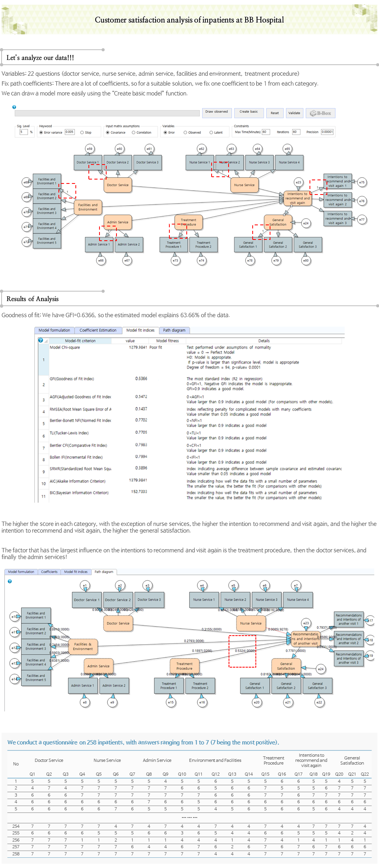Click the help icon beside Model-fit criterion header

pos(41,340)
